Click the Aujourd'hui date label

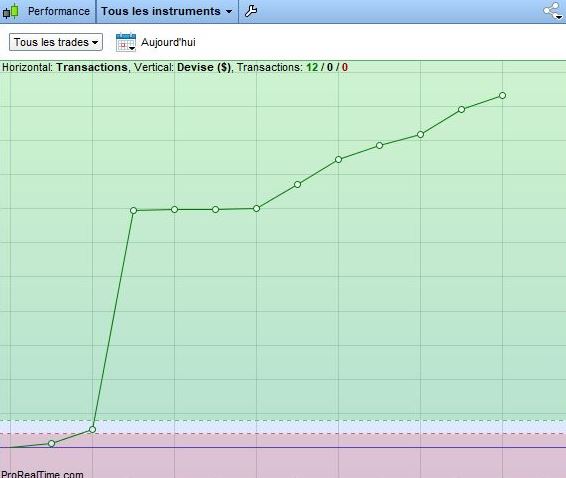pyautogui.click(x=168, y=42)
